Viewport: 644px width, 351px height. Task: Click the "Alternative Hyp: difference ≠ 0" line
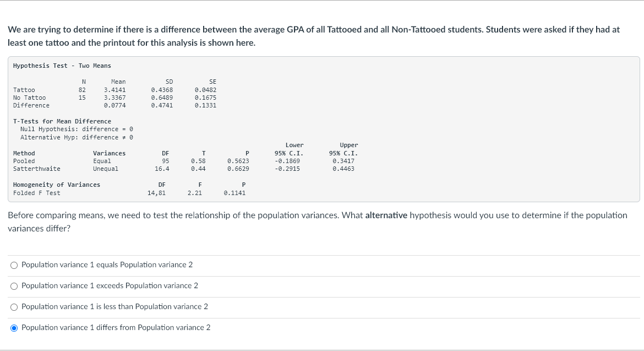(77, 137)
